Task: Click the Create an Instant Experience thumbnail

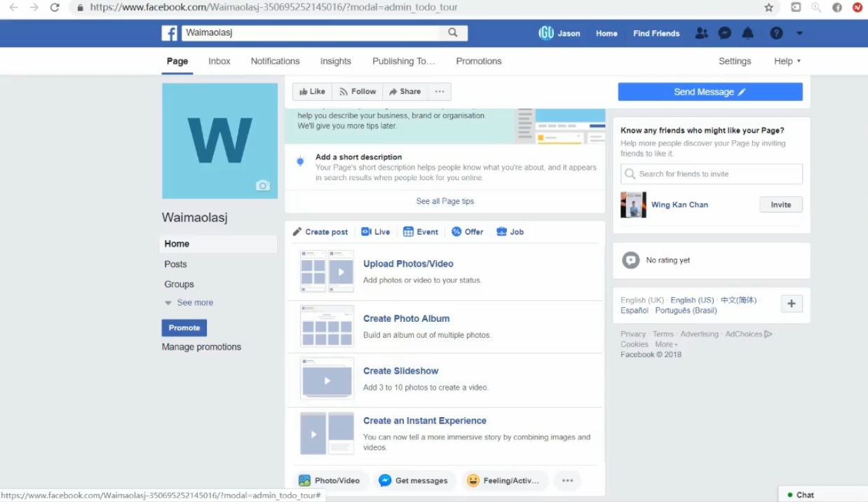Action: pyautogui.click(x=327, y=433)
